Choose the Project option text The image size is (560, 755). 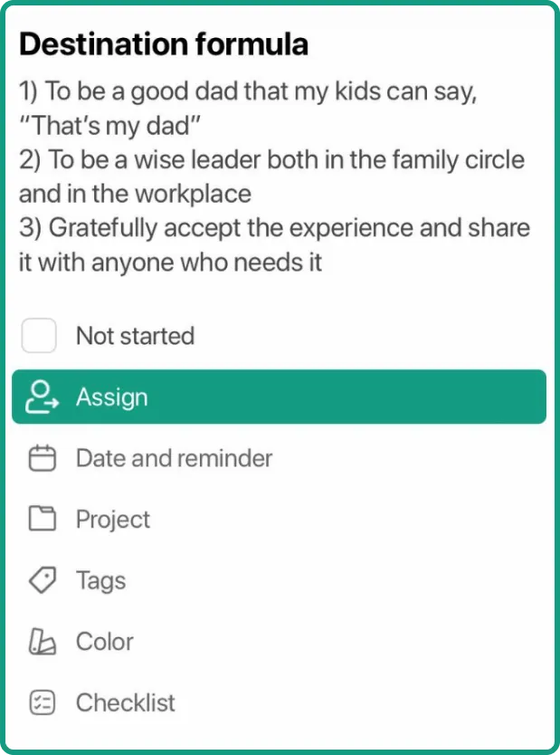point(113,520)
